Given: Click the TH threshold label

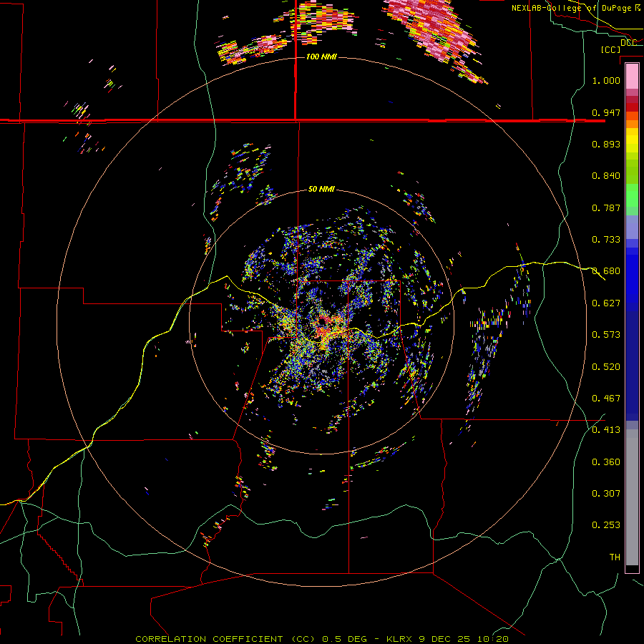Looking at the screenshot, I should [615, 557].
